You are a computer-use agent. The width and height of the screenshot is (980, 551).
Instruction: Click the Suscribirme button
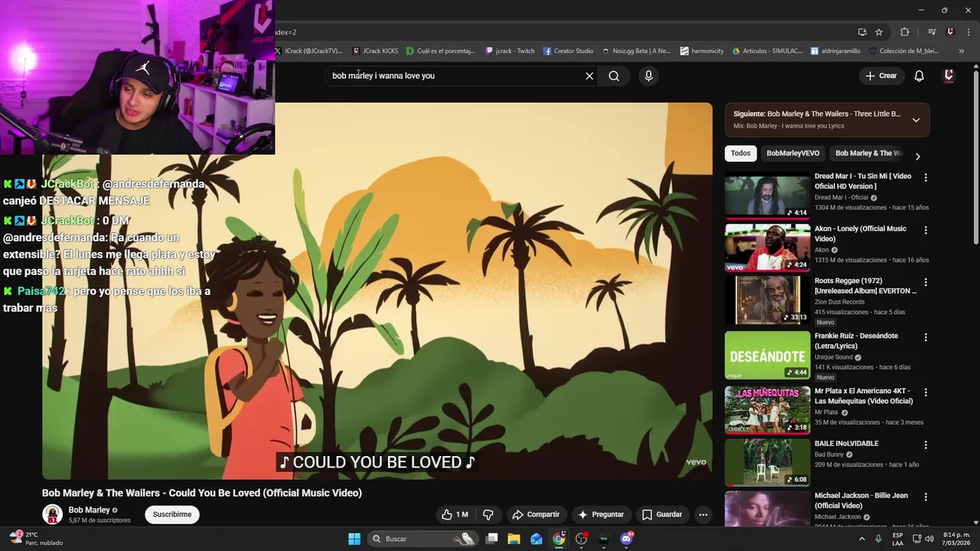tap(172, 514)
